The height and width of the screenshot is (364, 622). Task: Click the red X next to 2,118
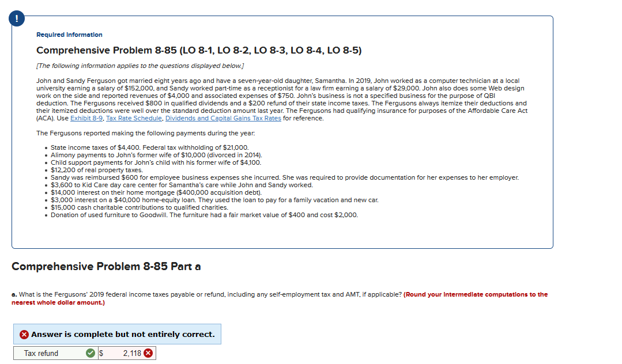(149, 353)
